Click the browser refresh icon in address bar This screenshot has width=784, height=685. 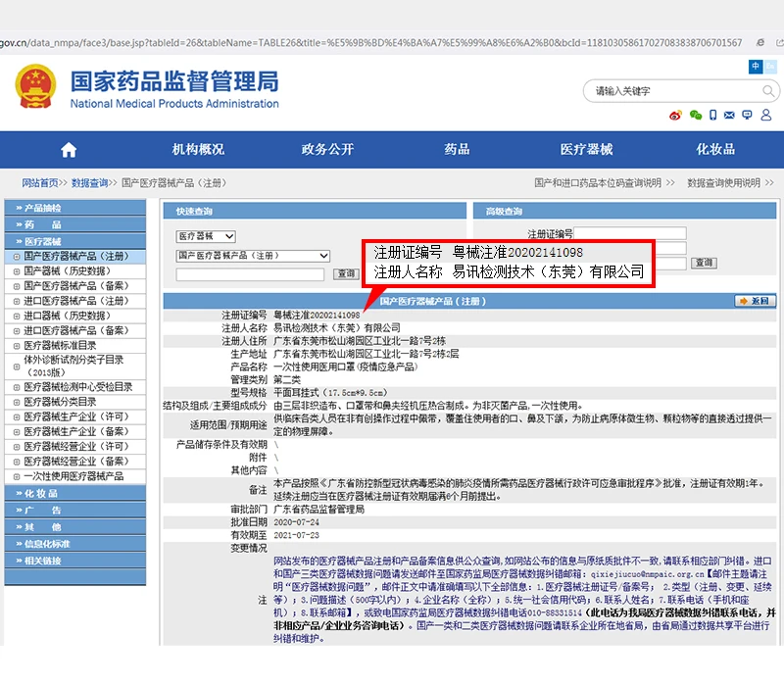click(x=760, y=43)
